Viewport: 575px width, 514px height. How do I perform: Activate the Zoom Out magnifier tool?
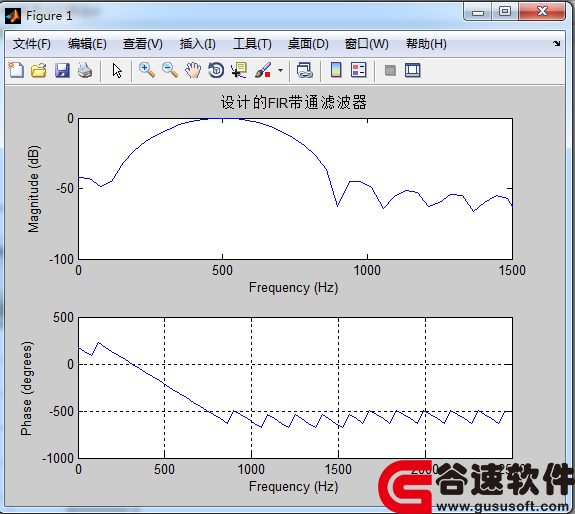coord(170,70)
